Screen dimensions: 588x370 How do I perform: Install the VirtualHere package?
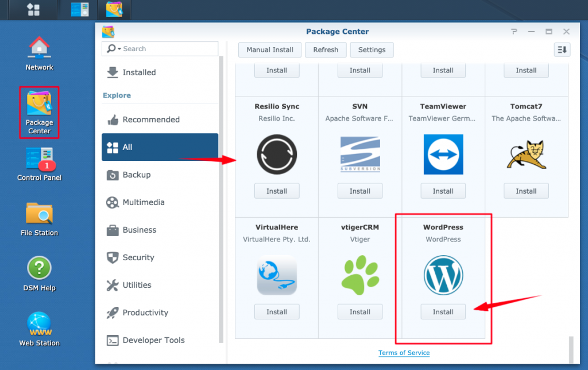tap(277, 312)
